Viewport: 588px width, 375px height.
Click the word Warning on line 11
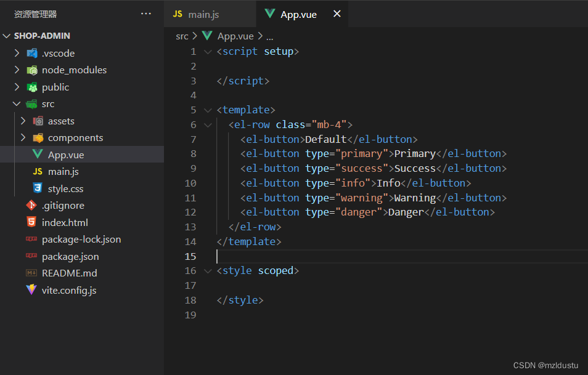pyautogui.click(x=415, y=198)
